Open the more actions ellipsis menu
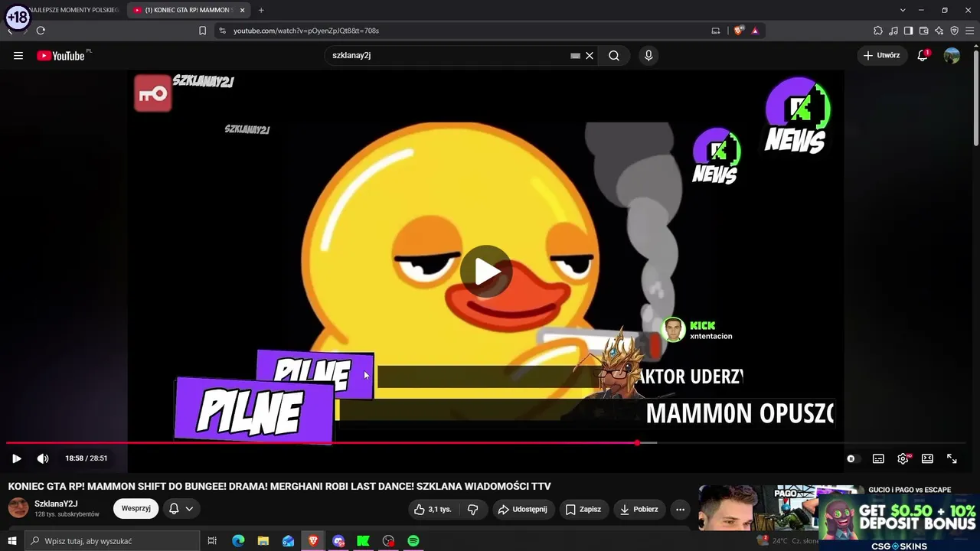The width and height of the screenshot is (980, 551). pos(680,509)
